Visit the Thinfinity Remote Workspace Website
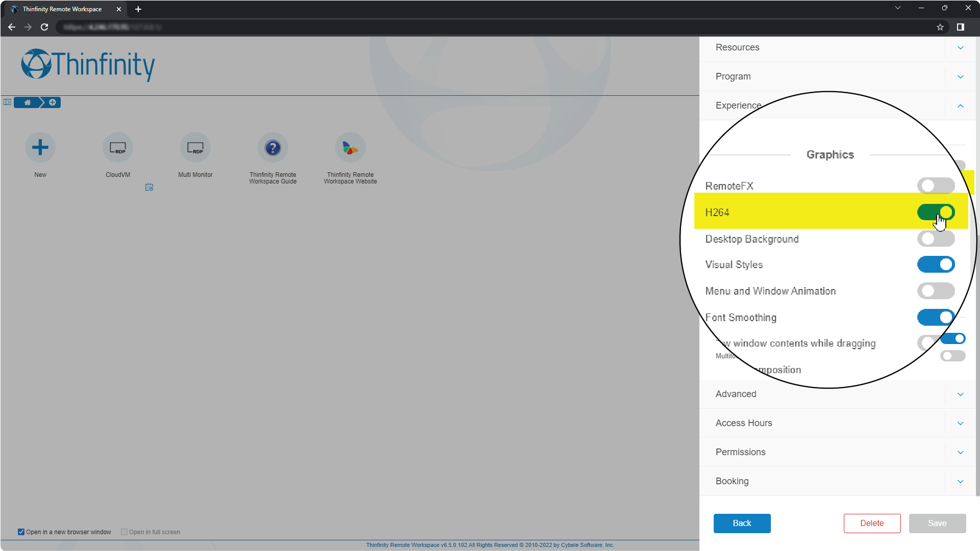This screenshot has width=980, height=551. [x=350, y=147]
